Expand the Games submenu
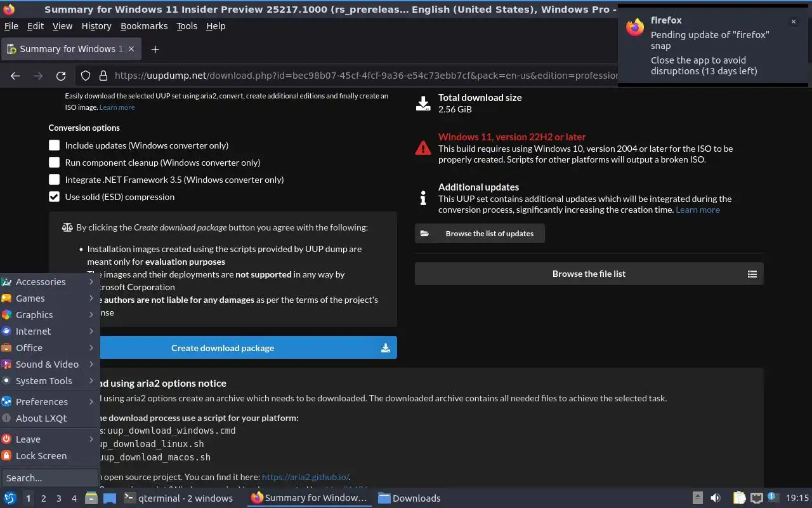The width and height of the screenshot is (812, 508). tap(48, 298)
